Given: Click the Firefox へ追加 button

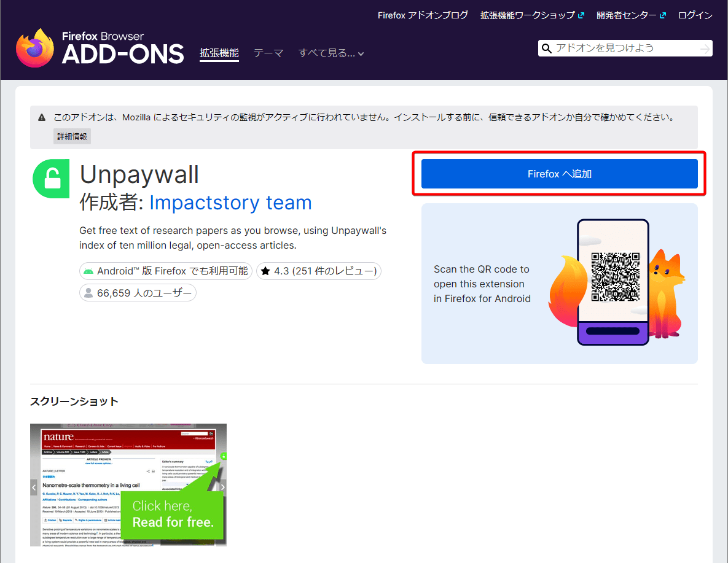Looking at the screenshot, I should point(560,174).
